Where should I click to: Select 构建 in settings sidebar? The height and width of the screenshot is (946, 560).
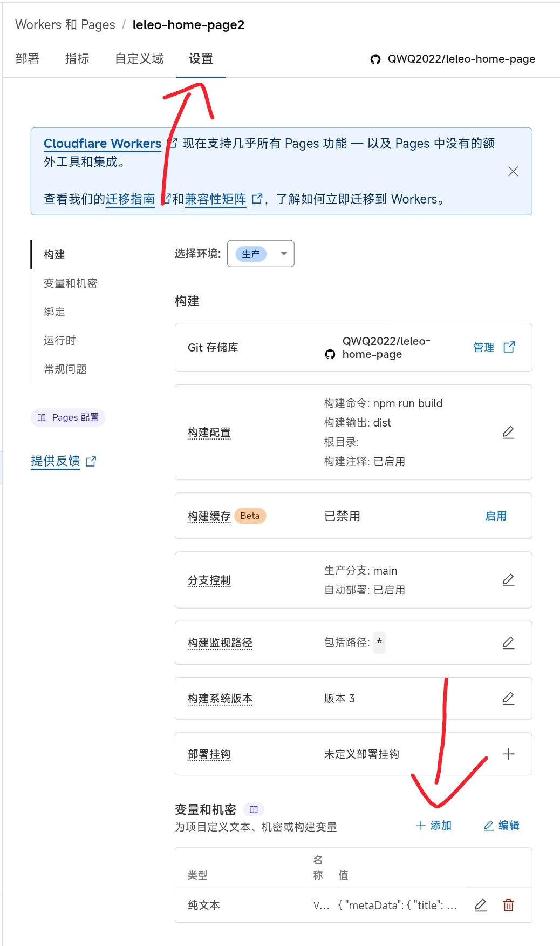[54, 254]
